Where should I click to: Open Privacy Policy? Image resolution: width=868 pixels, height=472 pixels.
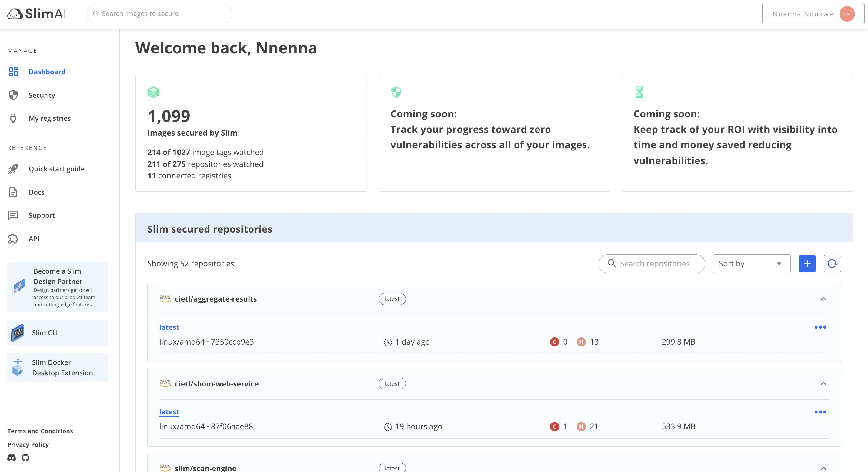[28, 445]
